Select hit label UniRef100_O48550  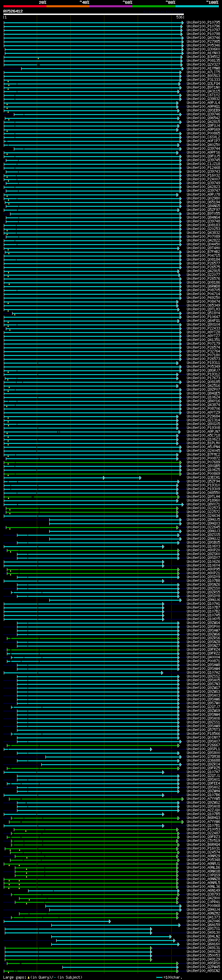[x=203, y=493]
